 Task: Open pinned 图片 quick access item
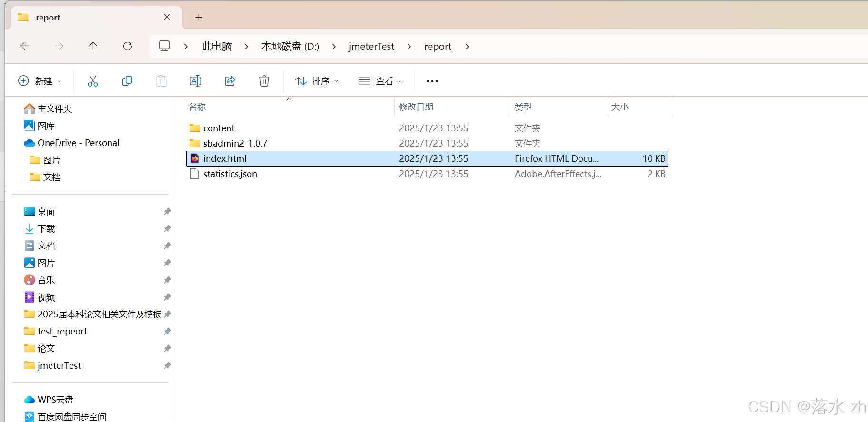click(46, 263)
